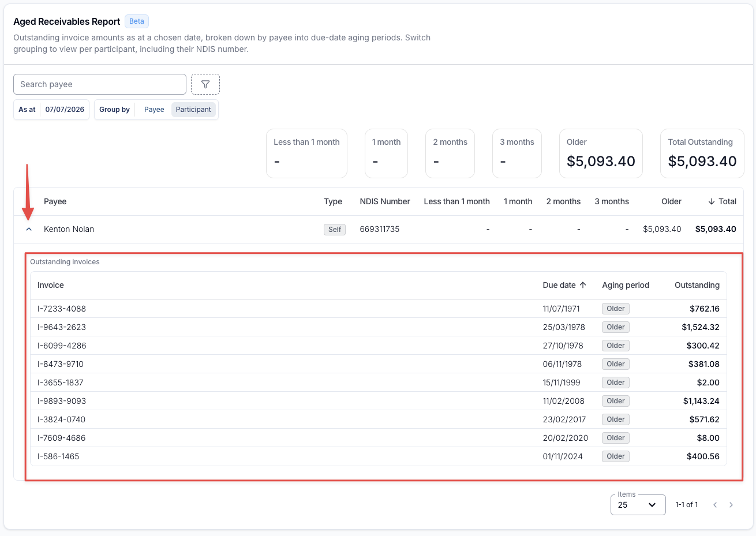
Task: Click the Aging period column header
Action: click(x=626, y=285)
